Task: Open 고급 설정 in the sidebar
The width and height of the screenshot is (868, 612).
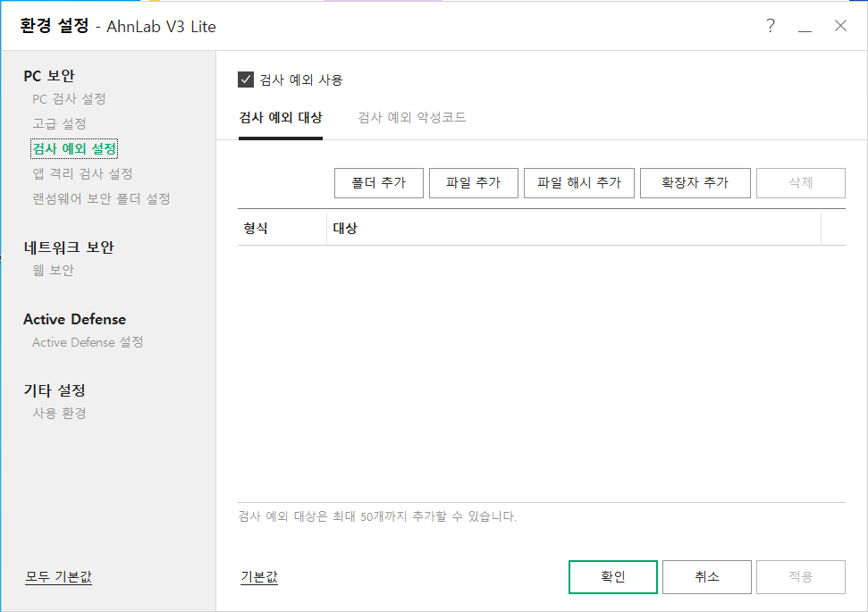Action: [x=59, y=124]
